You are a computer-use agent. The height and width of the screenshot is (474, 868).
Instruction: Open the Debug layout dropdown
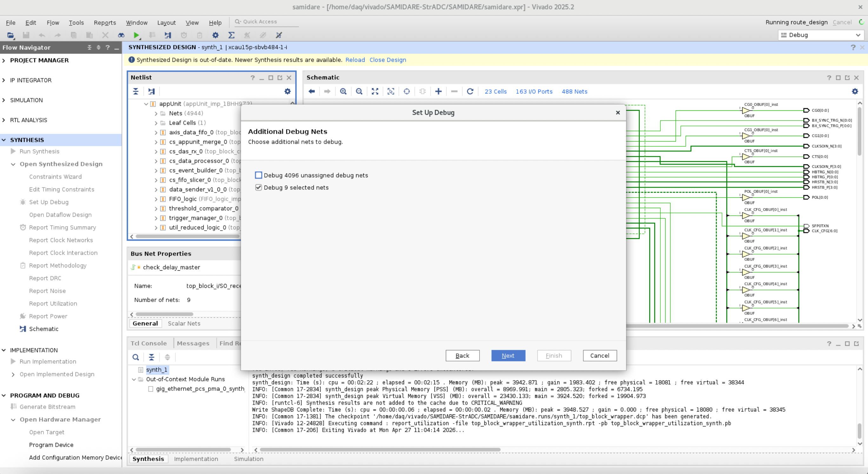coord(821,35)
